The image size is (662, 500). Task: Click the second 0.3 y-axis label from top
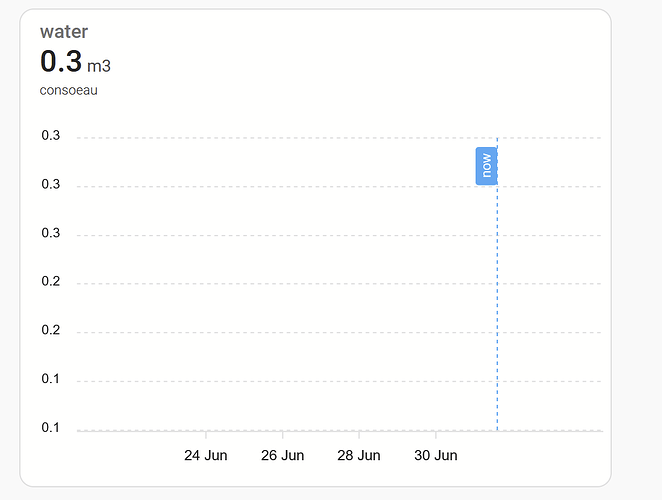pos(51,185)
